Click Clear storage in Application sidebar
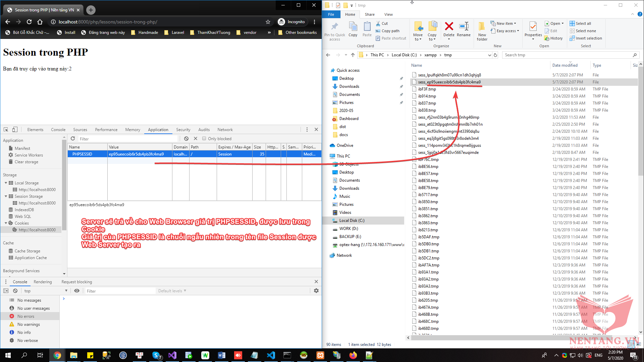 coord(26,162)
